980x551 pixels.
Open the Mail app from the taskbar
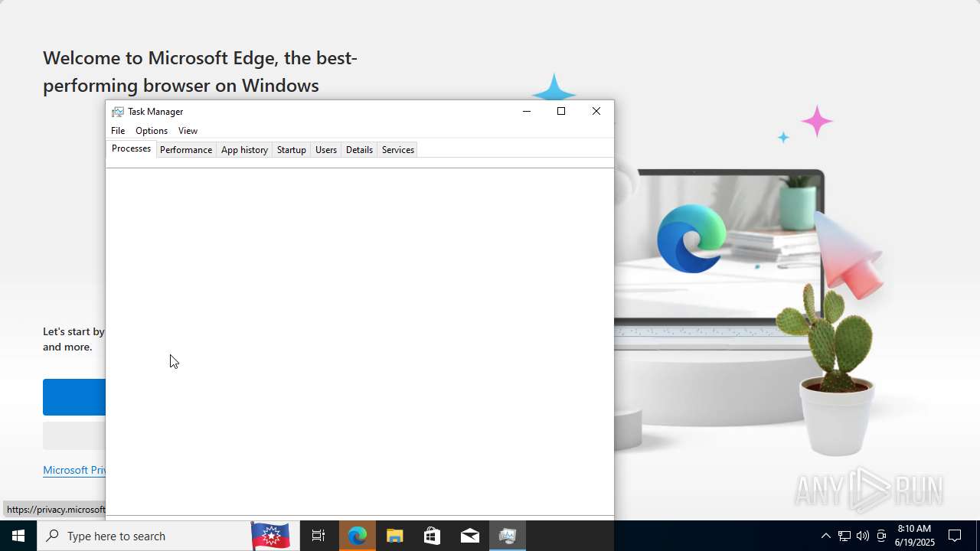469,536
